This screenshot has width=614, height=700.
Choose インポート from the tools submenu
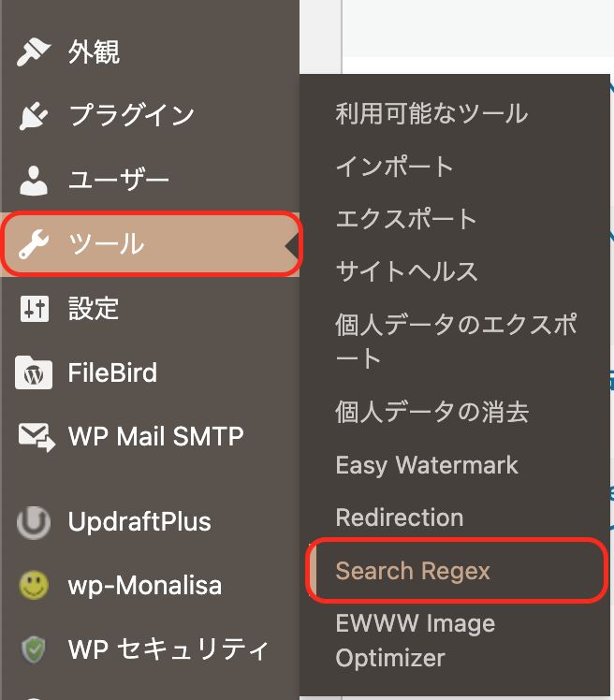[x=395, y=167]
